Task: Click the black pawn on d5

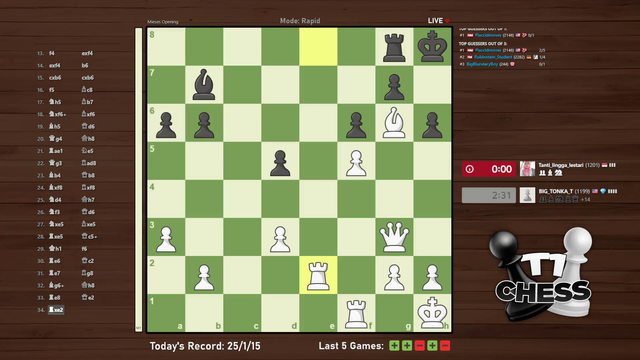Action: click(280, 163)
